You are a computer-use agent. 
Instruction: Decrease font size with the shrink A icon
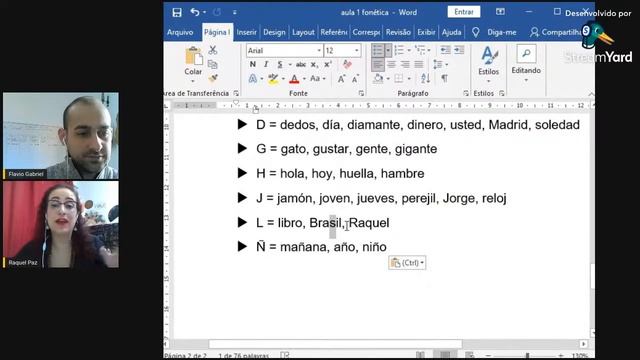pyautogui.click(x=355, y=79)
